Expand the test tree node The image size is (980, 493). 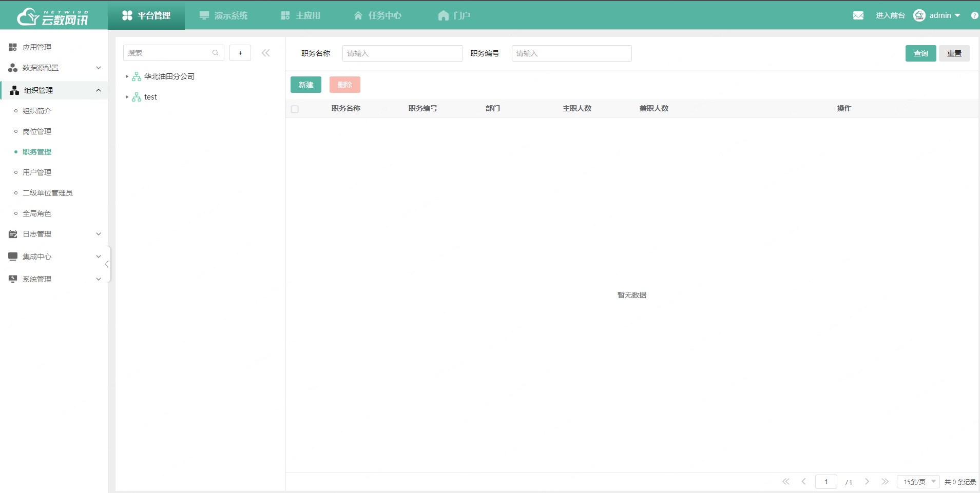coord(127,97)
